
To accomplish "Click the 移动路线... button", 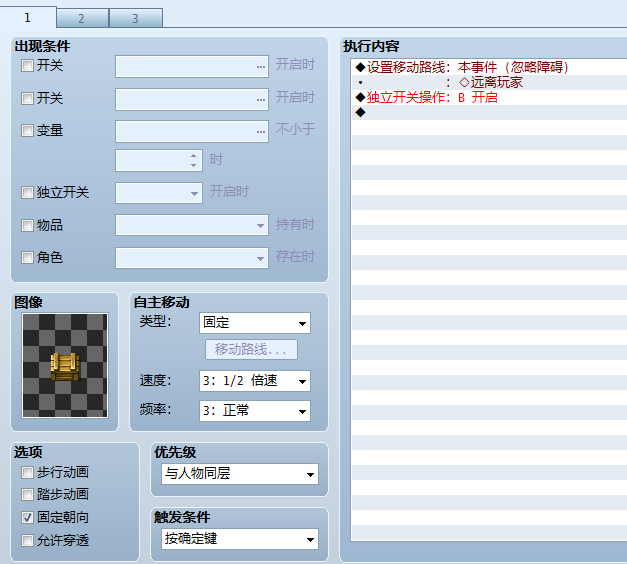I will coord(251,350).
